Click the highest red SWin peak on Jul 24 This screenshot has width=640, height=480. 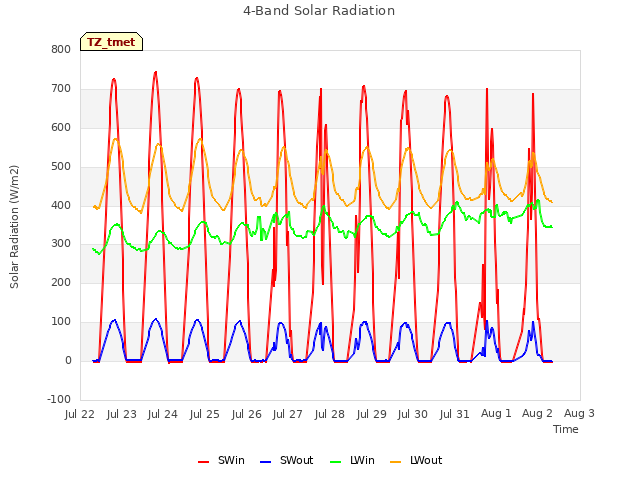156,73
